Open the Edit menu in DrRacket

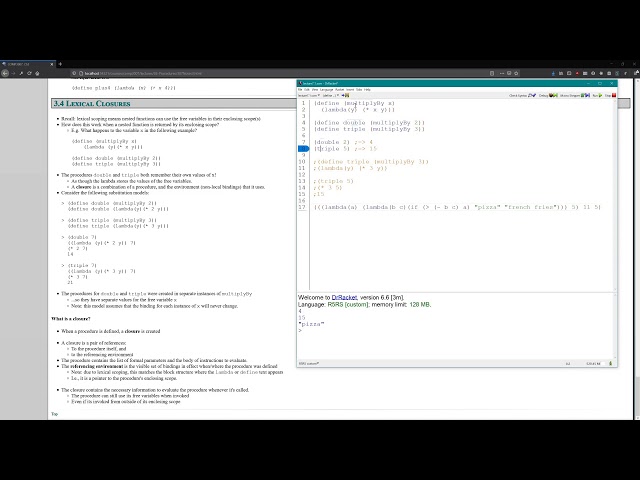point(307,89)
